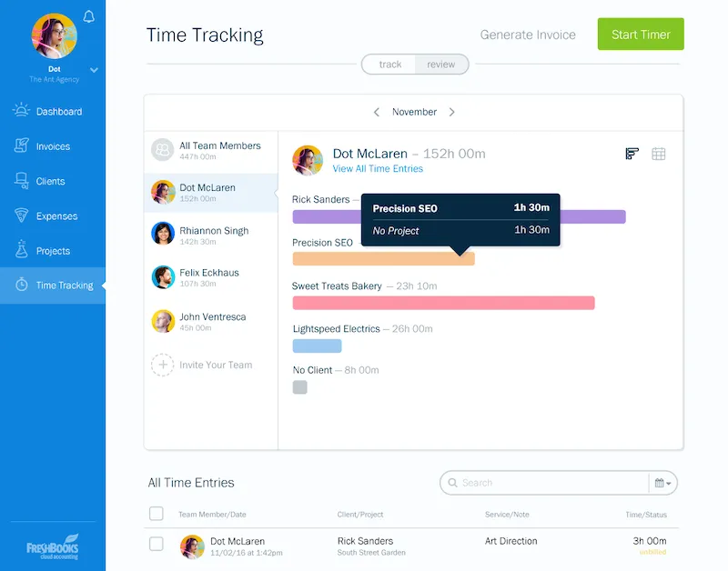This screenshot has height=571, width=728.
Task: Check the Dot McLaren entry checkbox
Action: (x=157, y=544)
